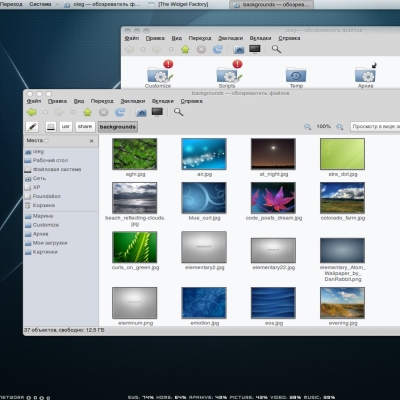Click Home folder icon in oleg window
This screenshot has width=400, height=400.
coord(239,49)
